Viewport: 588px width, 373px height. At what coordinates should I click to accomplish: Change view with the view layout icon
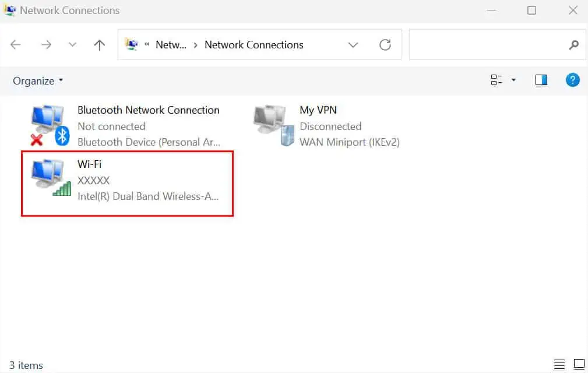coord(496,80)
